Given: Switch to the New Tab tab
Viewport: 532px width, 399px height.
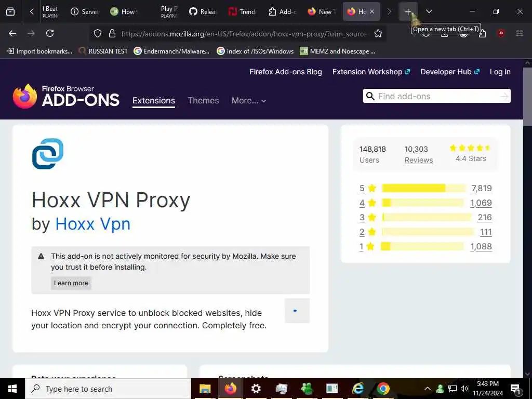Looking at the screenshot, I should [322, 11].
